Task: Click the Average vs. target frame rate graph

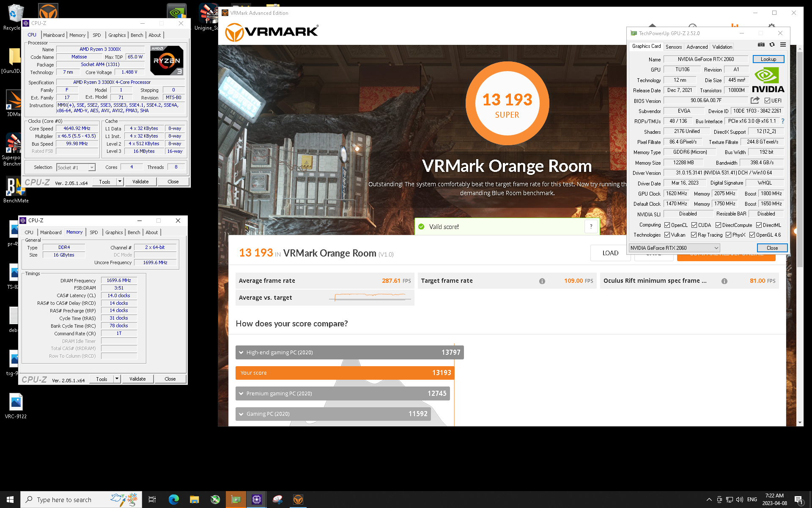Action: tap(370, 297)
